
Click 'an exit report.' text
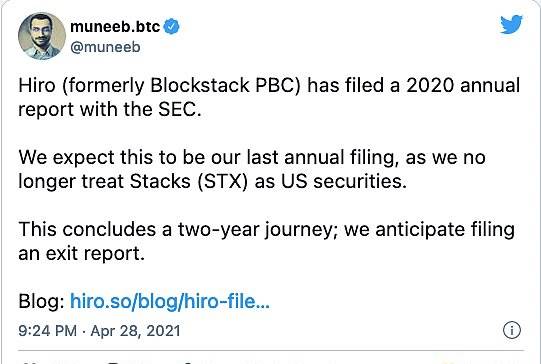(81, 254)
